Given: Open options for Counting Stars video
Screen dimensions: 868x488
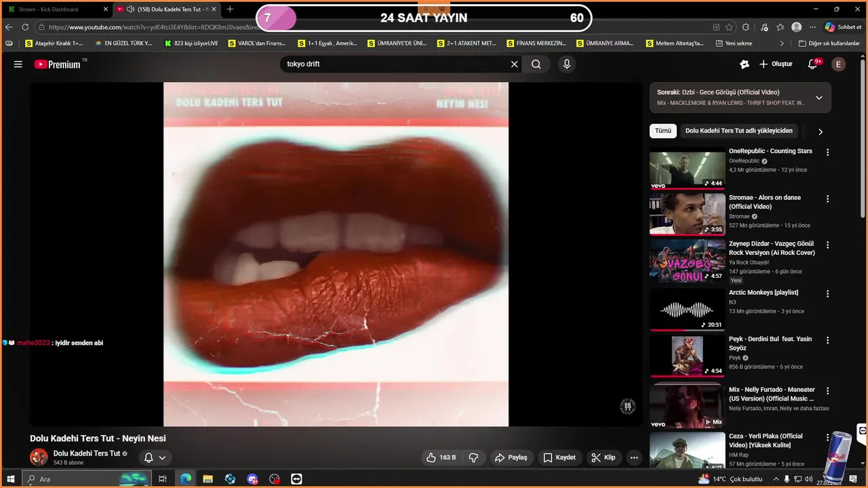Looking at the screenshot, I should 827,152.
